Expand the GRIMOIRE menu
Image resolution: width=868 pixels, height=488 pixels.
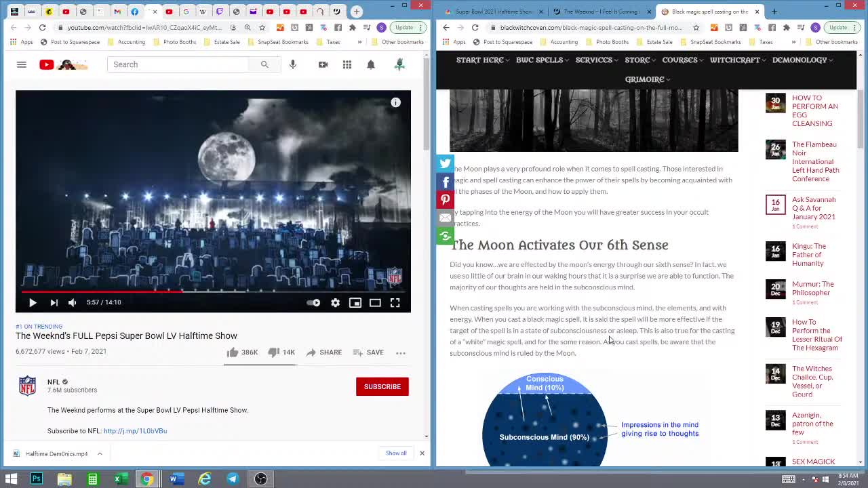point(648,79)
